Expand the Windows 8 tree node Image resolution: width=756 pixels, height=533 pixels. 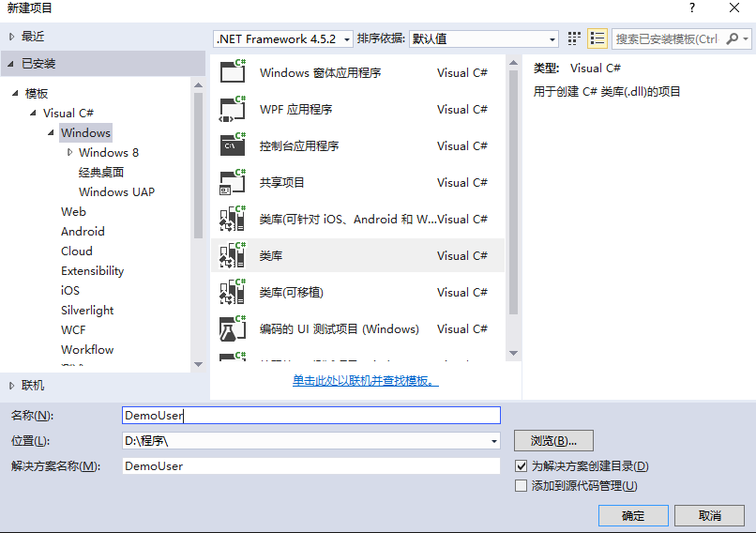(70, 152)
